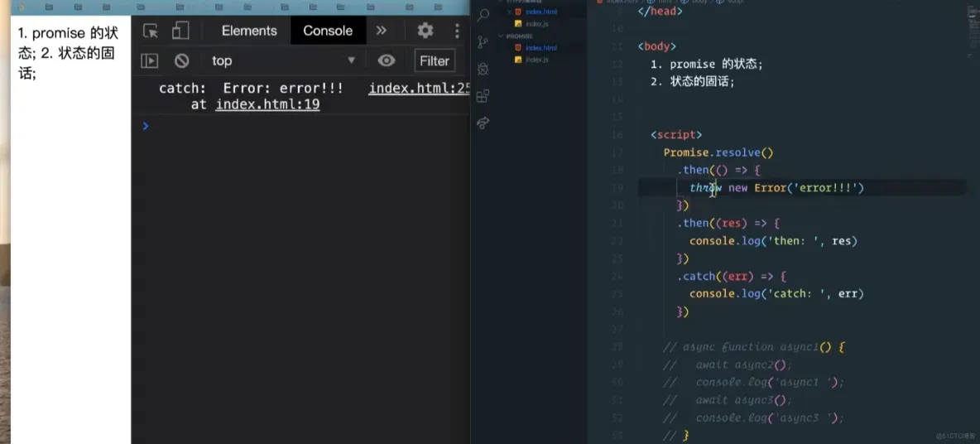
Task: Click the <script> opening tag line
Action: point(676,134)
